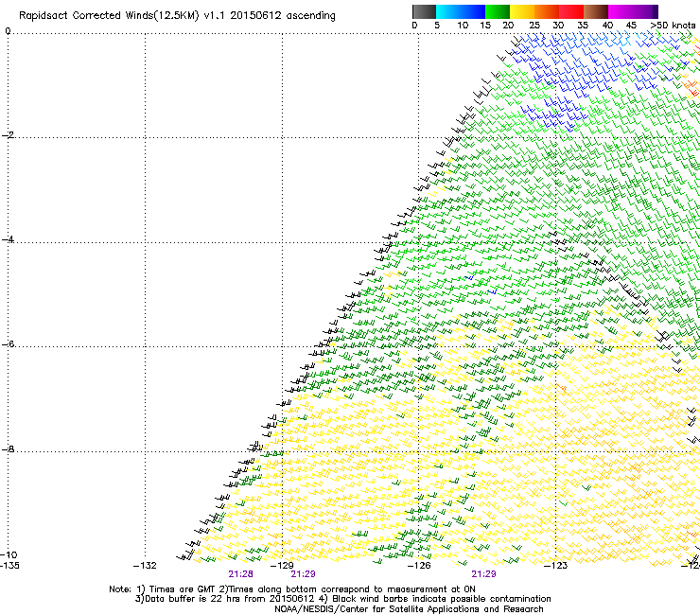Click the red 30–35 knots legend swatch
700x615 pixels.
pyautogui.click(x=571, y=11)
